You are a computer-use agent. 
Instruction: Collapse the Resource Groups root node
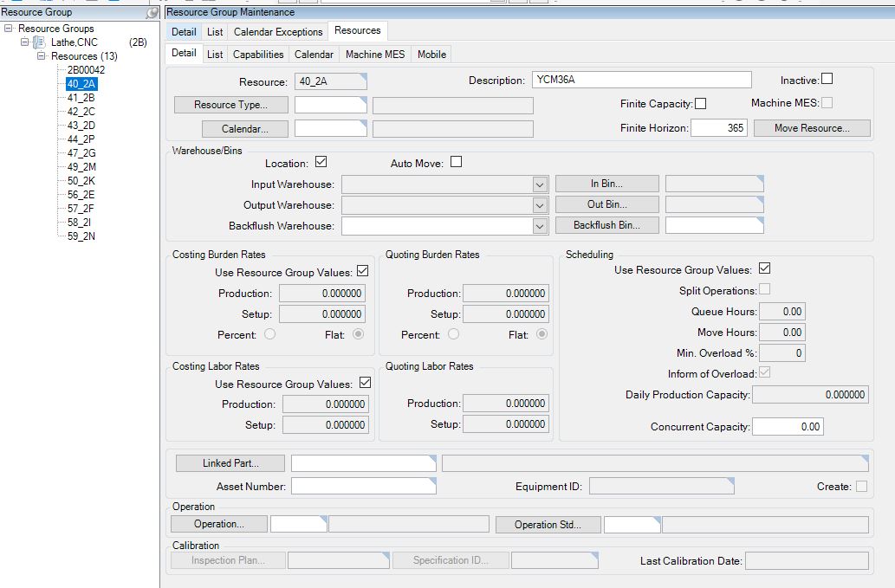tap(8, 28)
